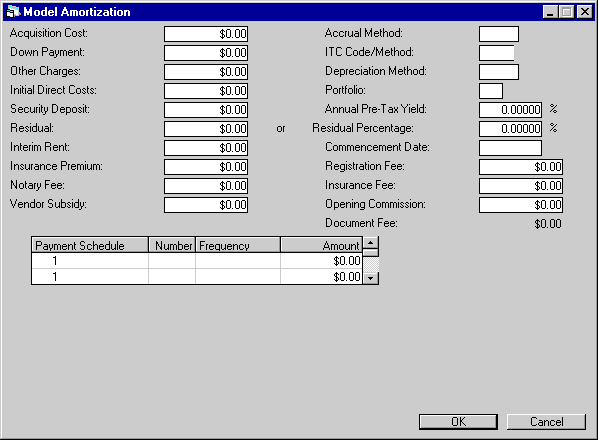Click the second row Number cell
The image size is (598, 440).
172,277
